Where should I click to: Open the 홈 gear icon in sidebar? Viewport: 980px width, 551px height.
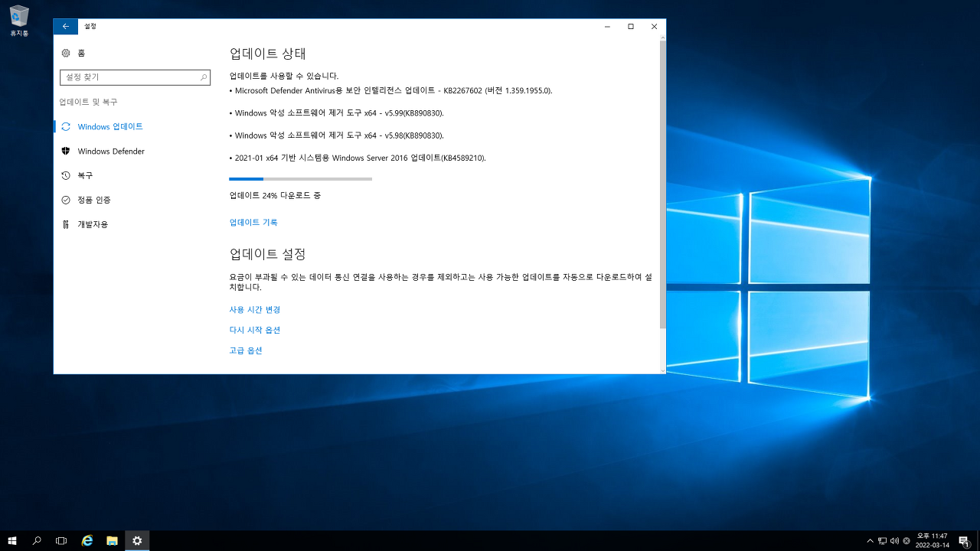pyautogui.click(x=66, y=53)
